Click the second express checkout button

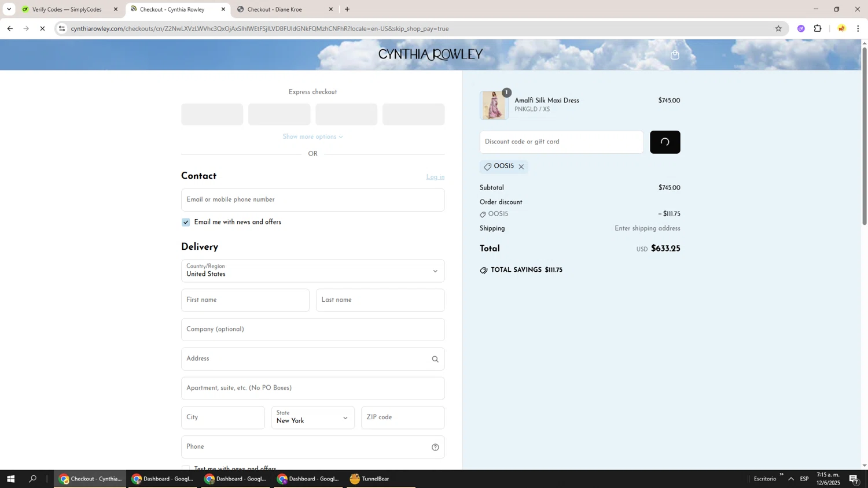[x=279, y=114]
